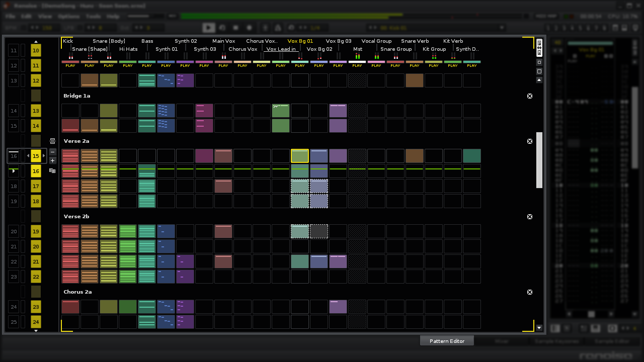Click the Mst track white color bar

(357, 62)
